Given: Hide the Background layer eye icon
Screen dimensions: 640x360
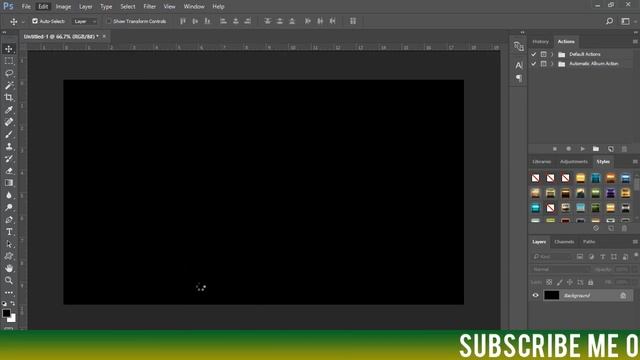Looking at the screenshot, I should (536, 296).
